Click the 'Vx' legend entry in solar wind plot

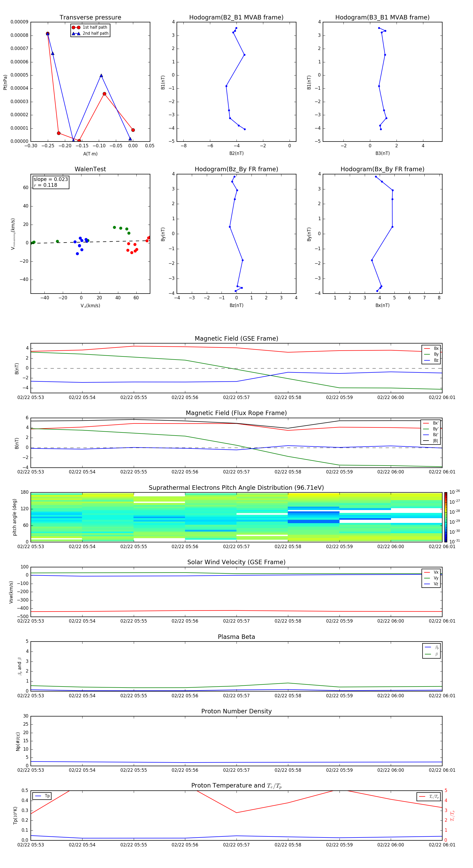(431, 572)
